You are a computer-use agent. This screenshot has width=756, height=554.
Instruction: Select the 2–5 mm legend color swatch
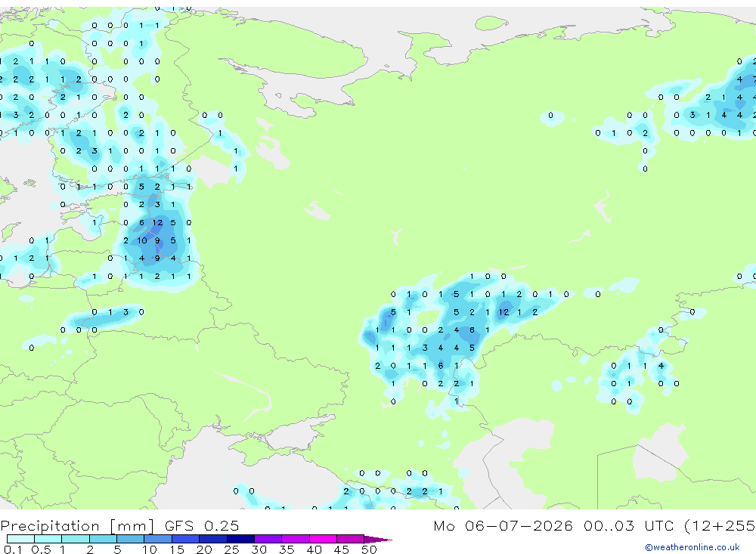103,539
